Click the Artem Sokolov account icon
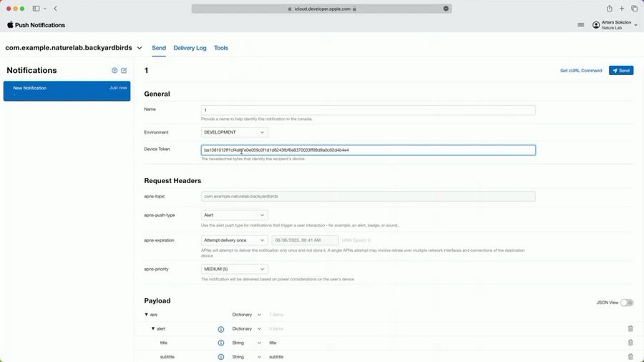Screen dimensions: 644x362 [x=596, y=25]
